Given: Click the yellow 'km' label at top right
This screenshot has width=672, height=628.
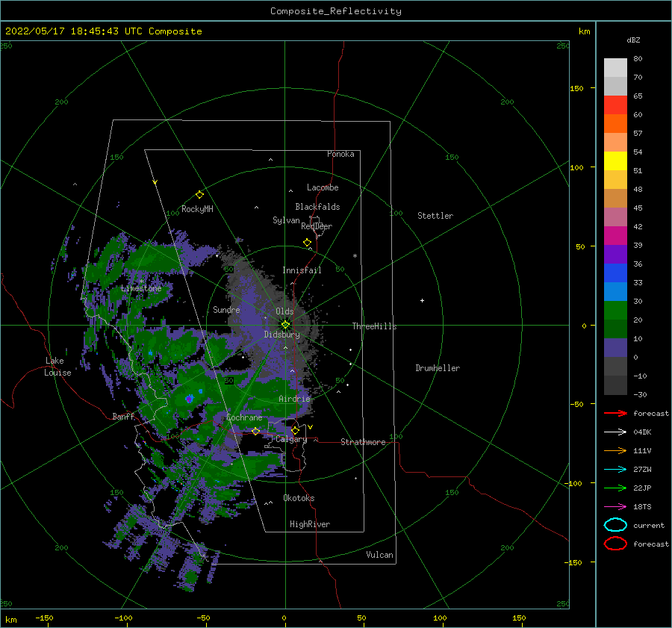Looking at the screenshot, I should [x=584, y=31].
